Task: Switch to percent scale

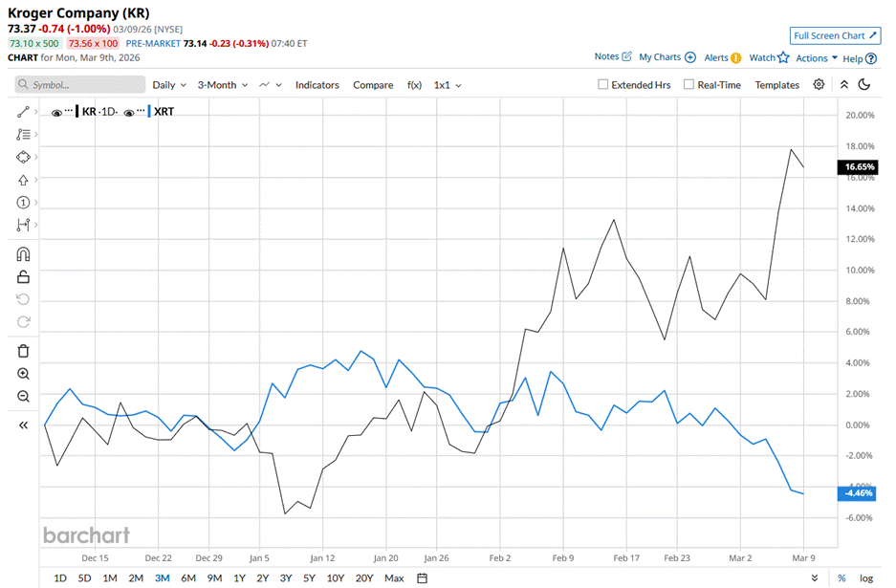Action: click(841, 578)
